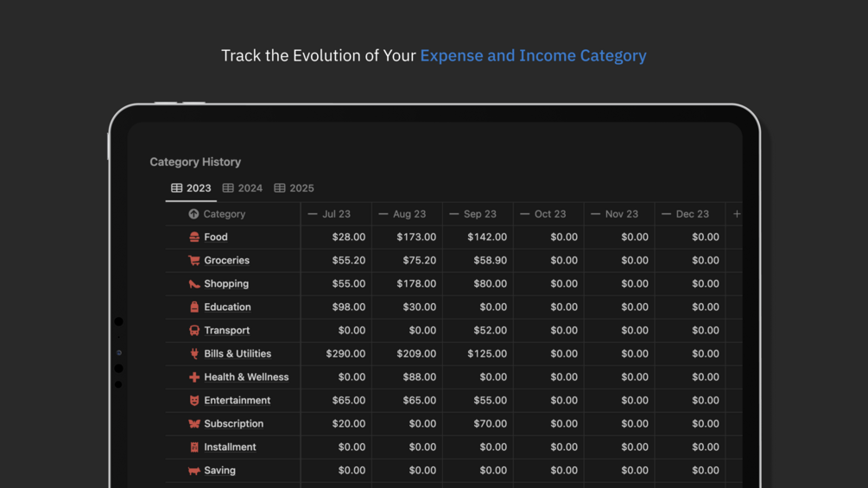Select the $290.00 Bills & Utilities cell
The width and height of the screenshot is (868, 488).
tap(336, 353)
